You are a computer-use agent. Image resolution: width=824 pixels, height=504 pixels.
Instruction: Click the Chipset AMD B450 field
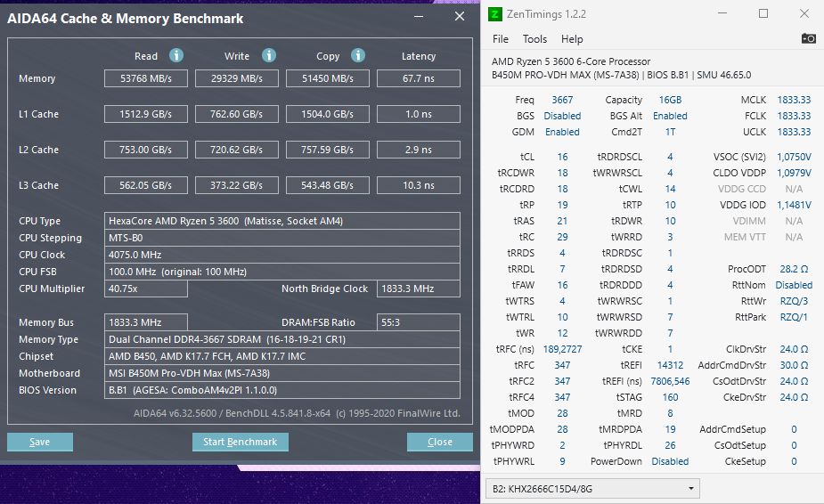click(282, 356)
